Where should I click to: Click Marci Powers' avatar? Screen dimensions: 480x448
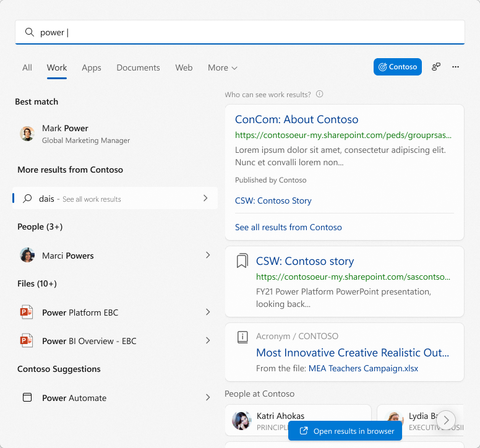[27, 255]
